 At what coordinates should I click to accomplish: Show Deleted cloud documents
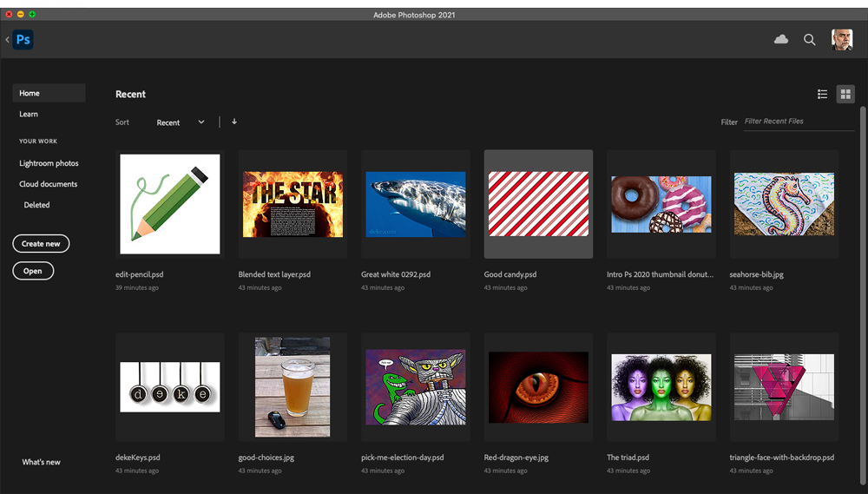click(37, 205)
